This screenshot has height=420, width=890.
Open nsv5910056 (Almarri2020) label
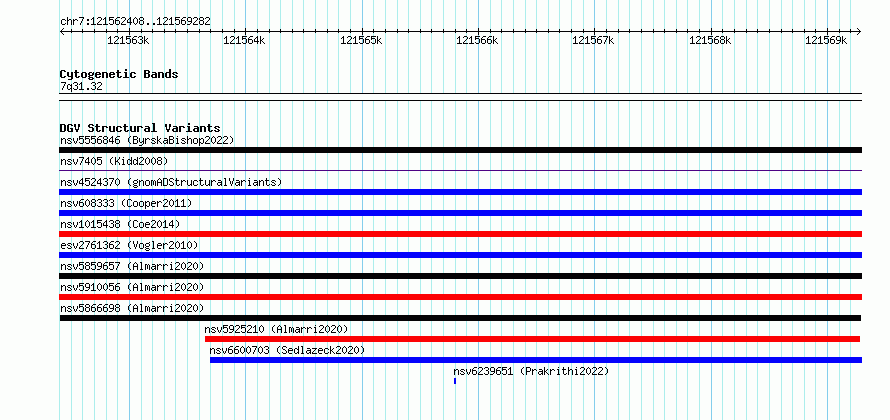click(x=132, y=287)
